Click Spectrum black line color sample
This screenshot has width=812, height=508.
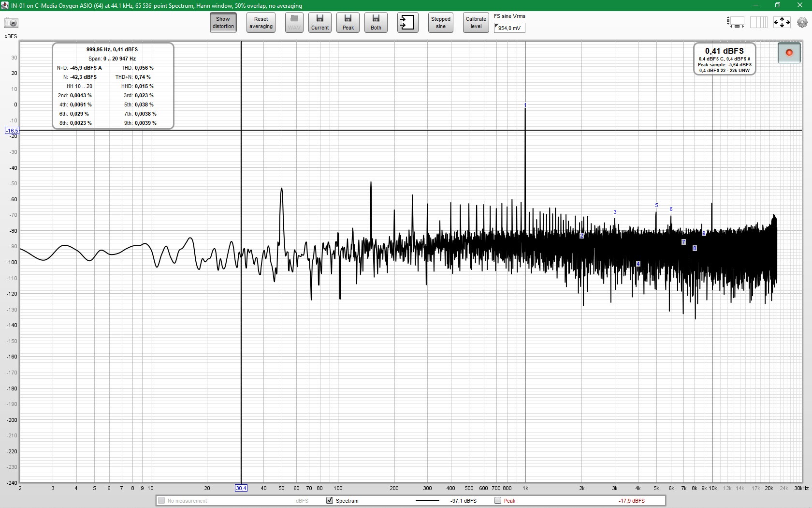click(x=427, y=501)
